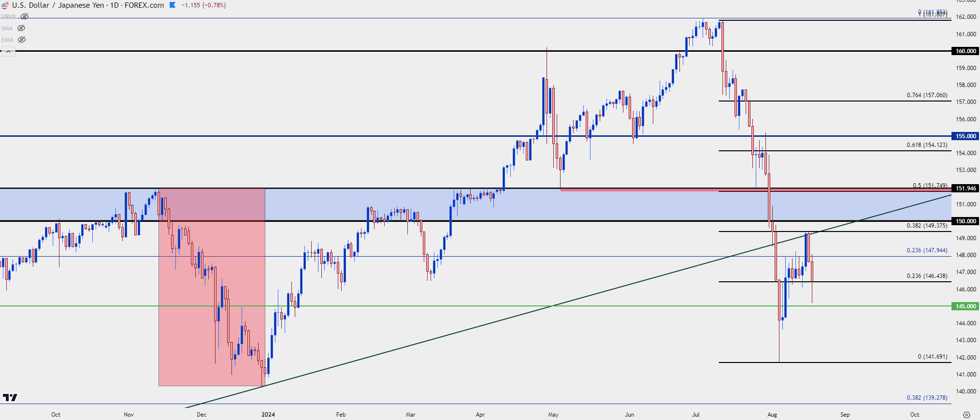This screenshot has width=980, height=420.
Task: Click the Aug label on time axis
Action: 772,415
